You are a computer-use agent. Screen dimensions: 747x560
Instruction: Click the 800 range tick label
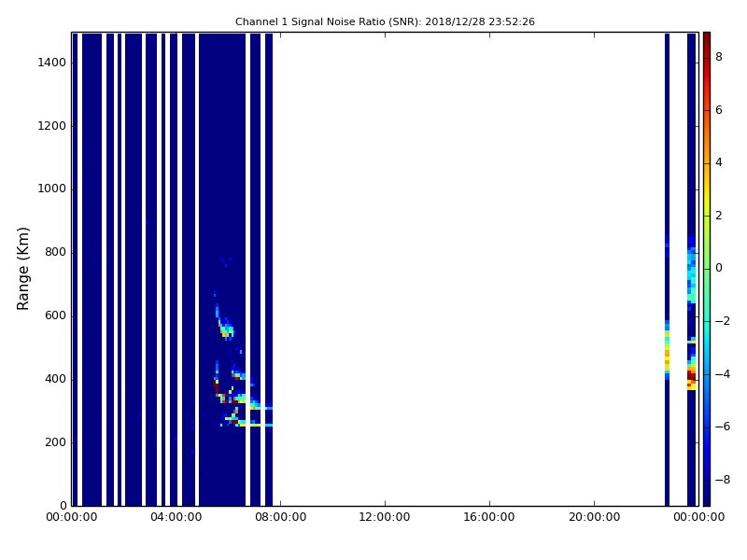pos(55,252)
